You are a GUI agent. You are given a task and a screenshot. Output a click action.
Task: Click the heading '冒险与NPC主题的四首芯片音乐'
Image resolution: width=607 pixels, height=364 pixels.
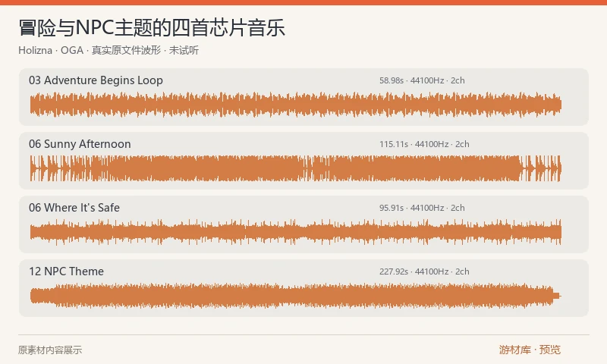152,28
